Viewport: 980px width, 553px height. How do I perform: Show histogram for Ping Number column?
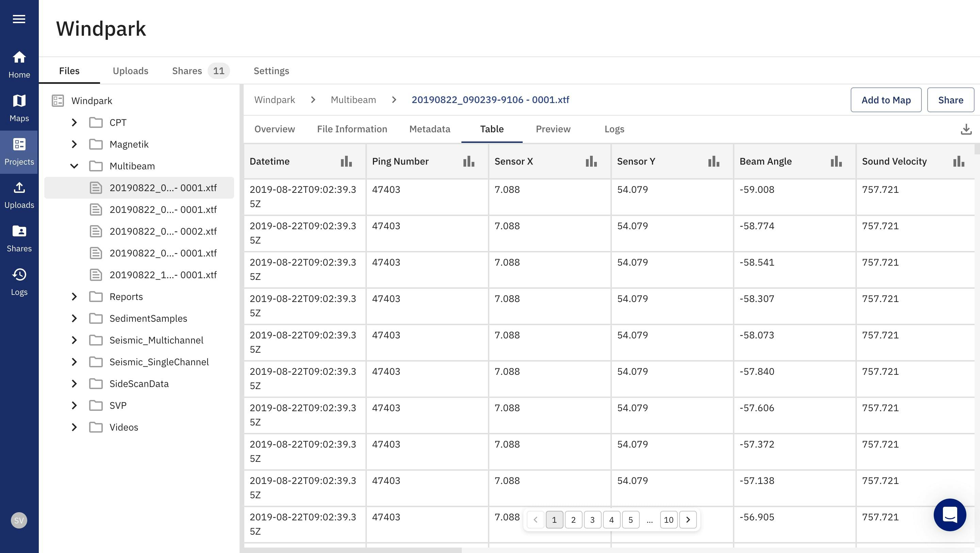click(x=468, y=161)
